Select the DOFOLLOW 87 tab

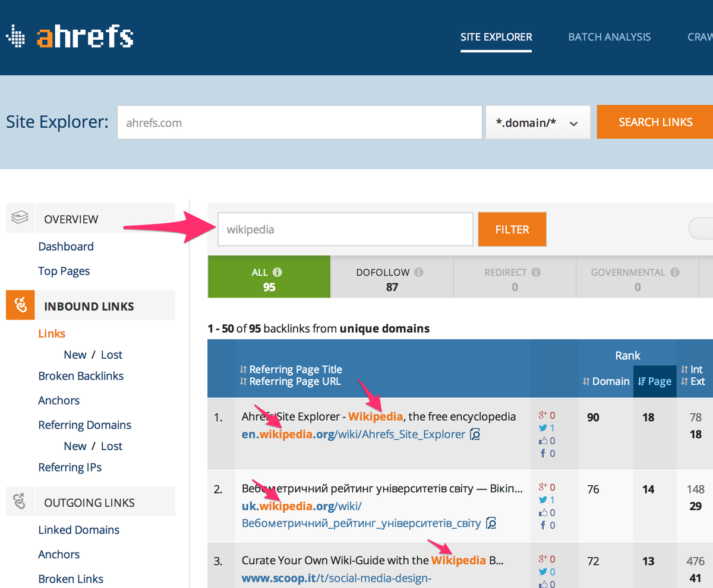click(x=392, y=277)
